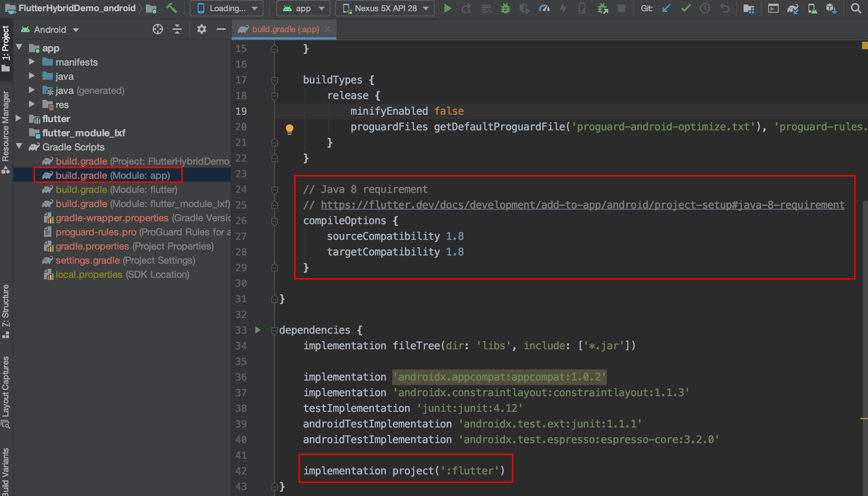Fold the compileOptions block in gutter

coord(274,221)
